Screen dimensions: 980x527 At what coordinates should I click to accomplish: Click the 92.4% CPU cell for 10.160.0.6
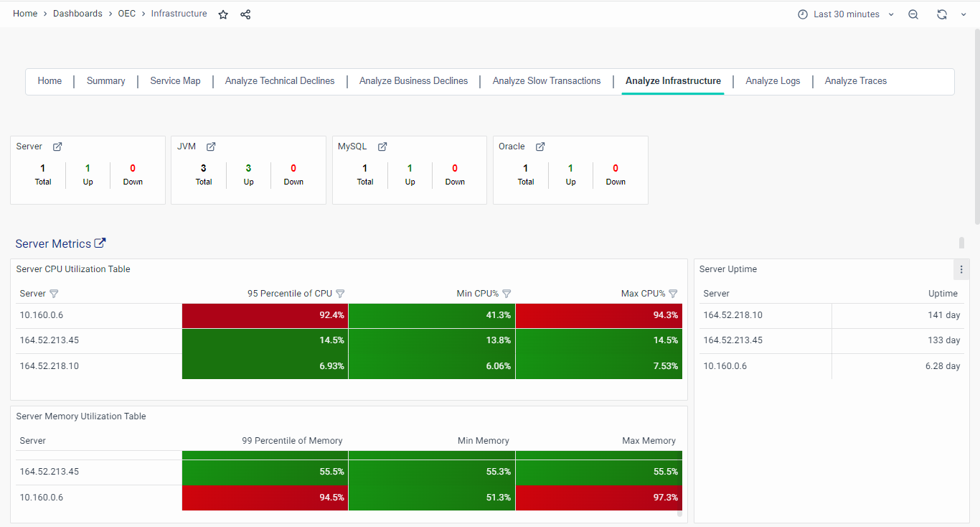click(265, 315)
